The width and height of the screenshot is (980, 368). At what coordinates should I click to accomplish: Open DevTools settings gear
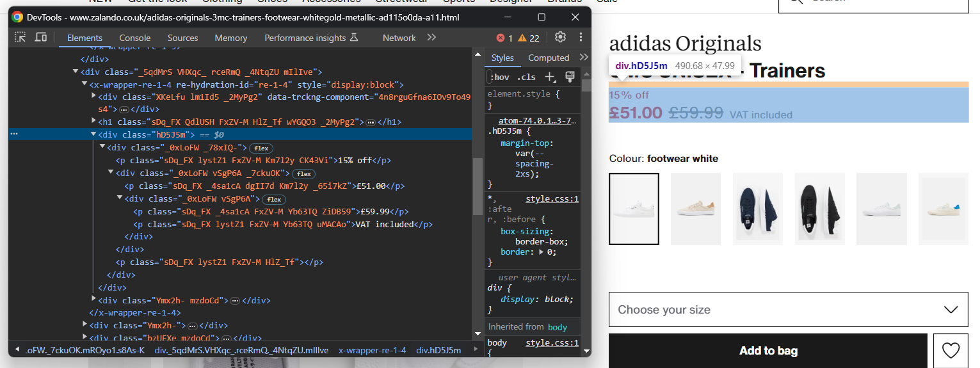(x=560, y=38)
